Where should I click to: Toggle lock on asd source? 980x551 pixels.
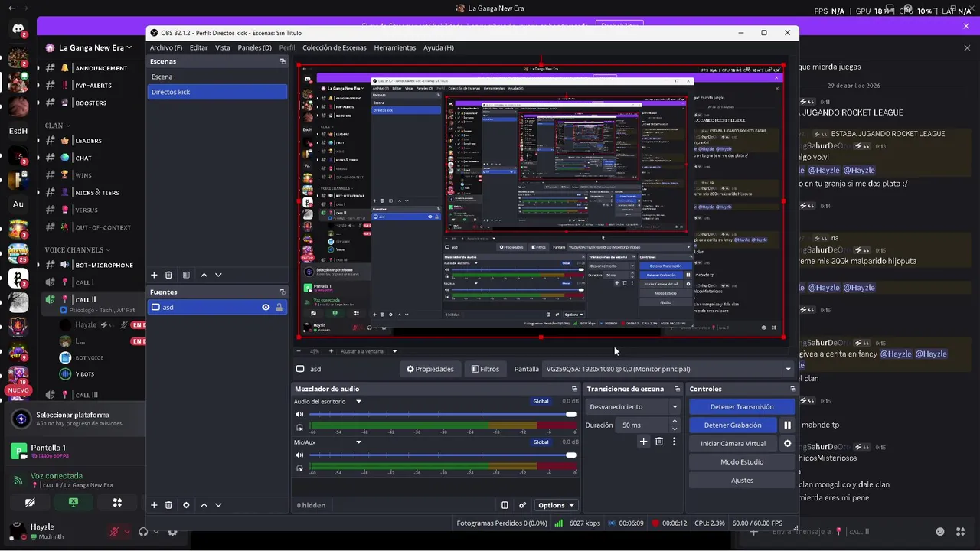pos(279,307)
